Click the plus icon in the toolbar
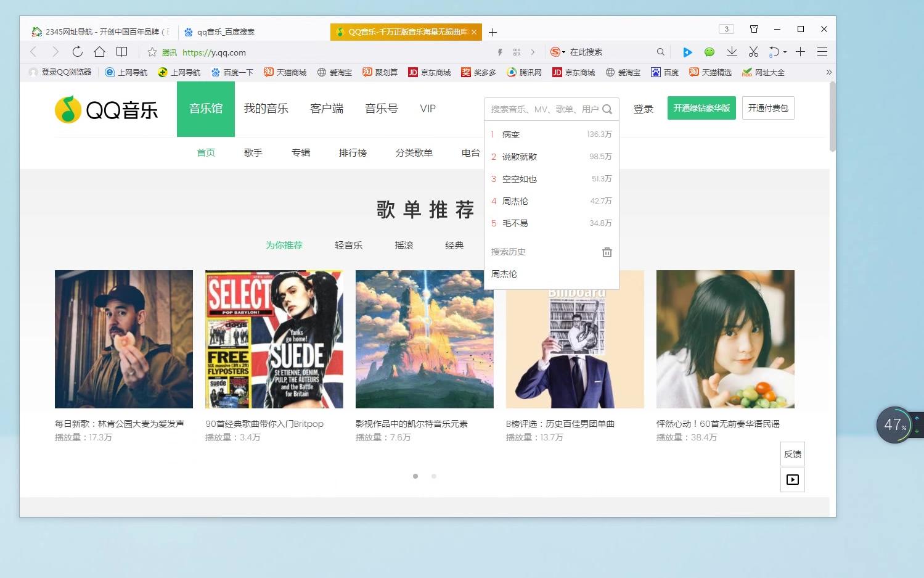The image size is (924, 578). pos(800,52)
